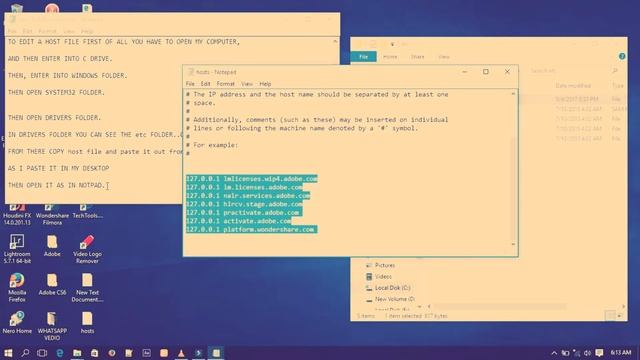Open File Explorer from the taskbar

[77, 353]
